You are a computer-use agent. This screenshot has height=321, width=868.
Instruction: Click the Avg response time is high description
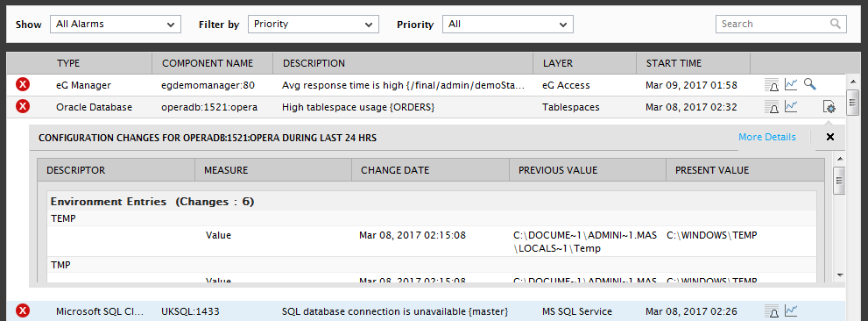point(402,85)
